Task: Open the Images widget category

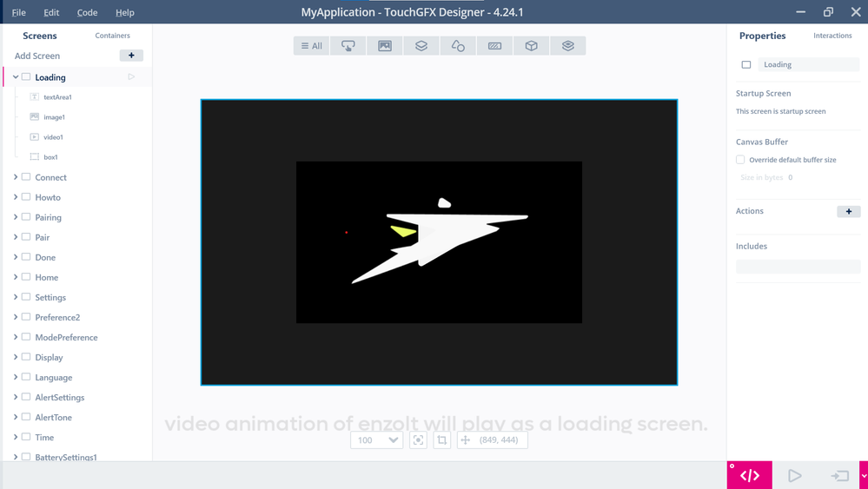Action: tap(384, 46)
